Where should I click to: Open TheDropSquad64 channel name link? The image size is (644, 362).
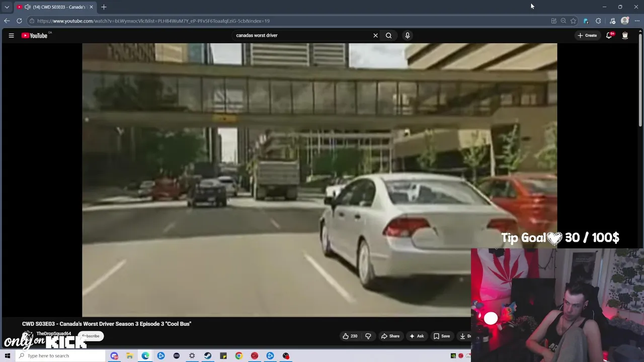pyautogui.click(x=54, y=333)
